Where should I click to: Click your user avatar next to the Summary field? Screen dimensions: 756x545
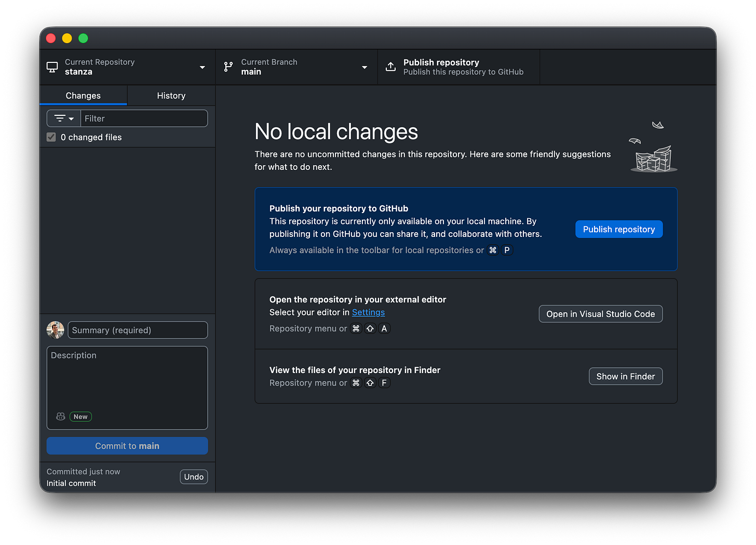point(55,330)
